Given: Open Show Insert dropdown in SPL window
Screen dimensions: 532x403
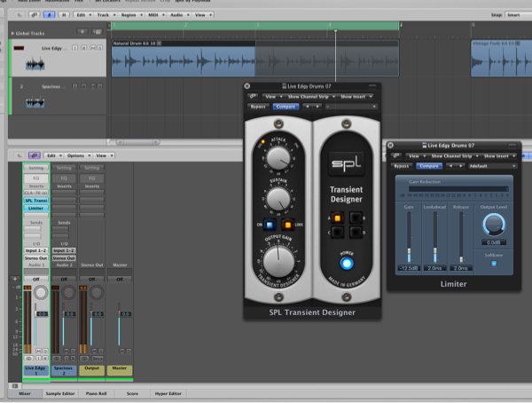Looking at the screenshot, I should pyautogui.click(x=356, y=97).
